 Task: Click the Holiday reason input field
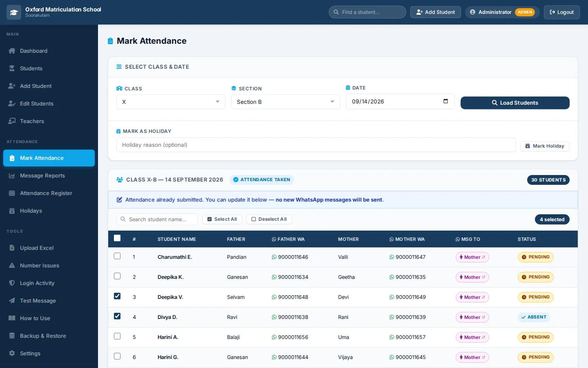316,145
